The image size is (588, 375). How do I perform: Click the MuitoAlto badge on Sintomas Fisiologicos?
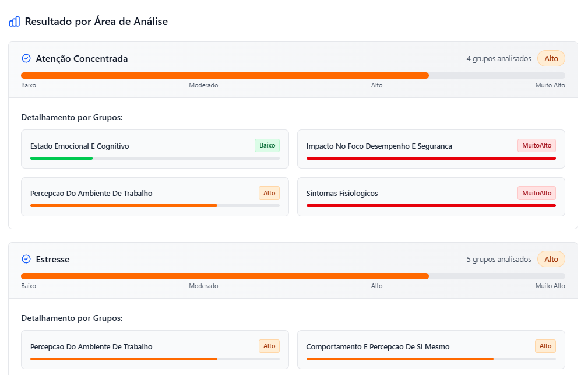tap(536, 192)
